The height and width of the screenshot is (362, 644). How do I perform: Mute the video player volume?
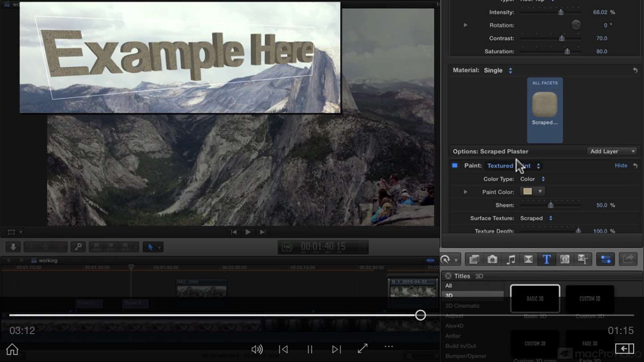[x=257, y=349]
